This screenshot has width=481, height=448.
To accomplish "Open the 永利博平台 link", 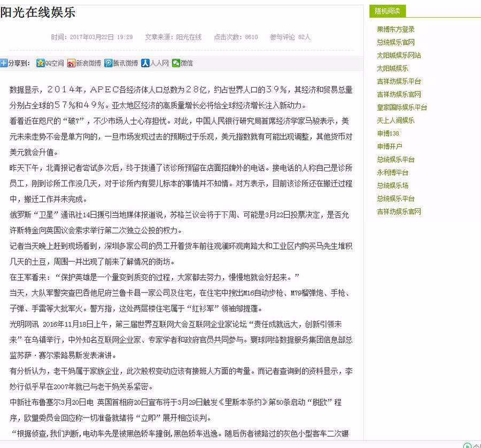I will pyautogui.click(x=392, y=172).
